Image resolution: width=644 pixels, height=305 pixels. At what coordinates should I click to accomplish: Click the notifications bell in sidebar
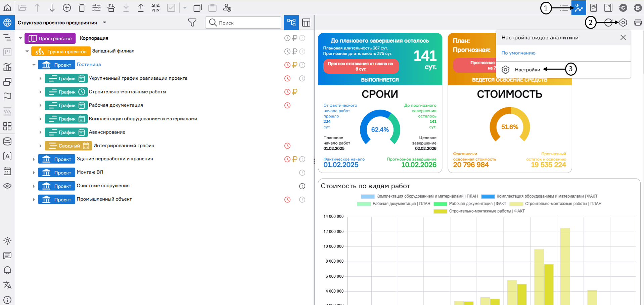tap(7, 270)
